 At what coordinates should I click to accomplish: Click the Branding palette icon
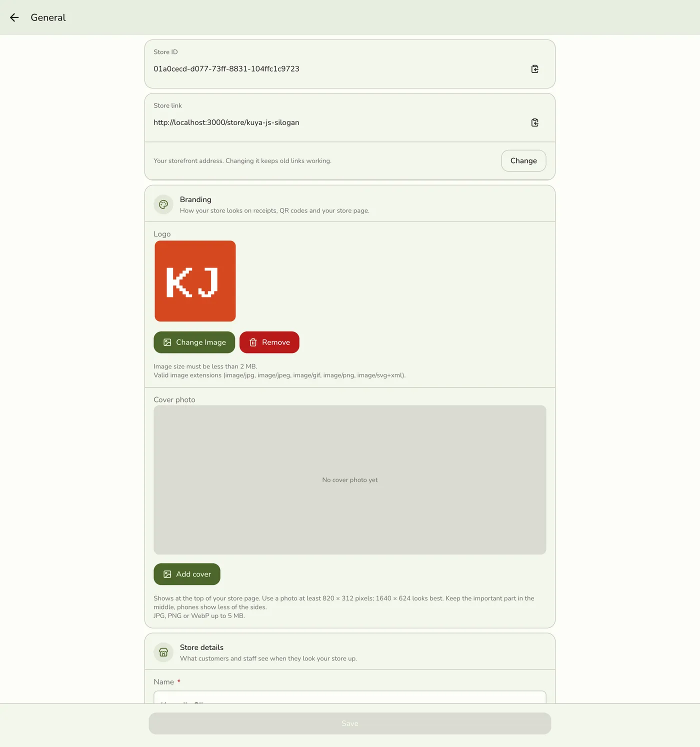pyautogui.click(x=163, y=204)
